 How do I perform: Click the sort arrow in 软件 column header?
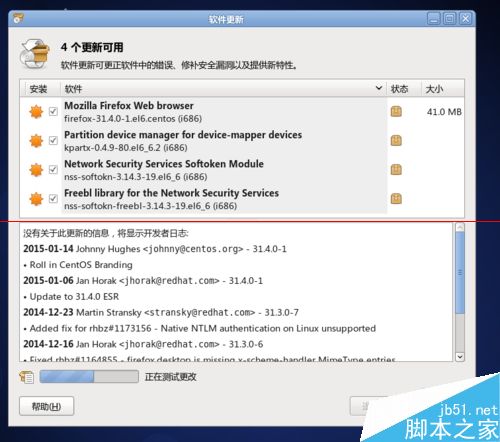click(379, 88)
